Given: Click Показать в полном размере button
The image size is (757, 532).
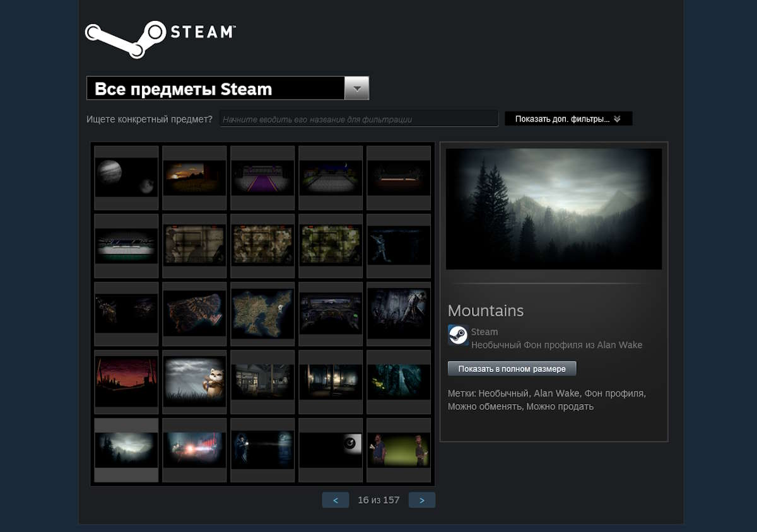Looking at the screenshot, I should pyautogui.click(x=512, y=369).
